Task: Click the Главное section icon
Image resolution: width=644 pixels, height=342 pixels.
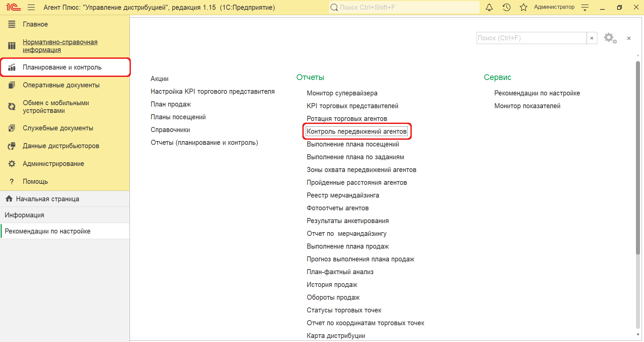Action: click(12, 24)
